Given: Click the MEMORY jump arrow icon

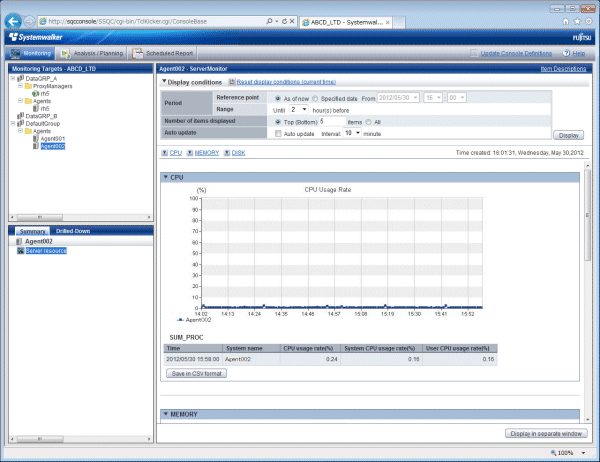Looking at the screenshot, I should point(190,153).
